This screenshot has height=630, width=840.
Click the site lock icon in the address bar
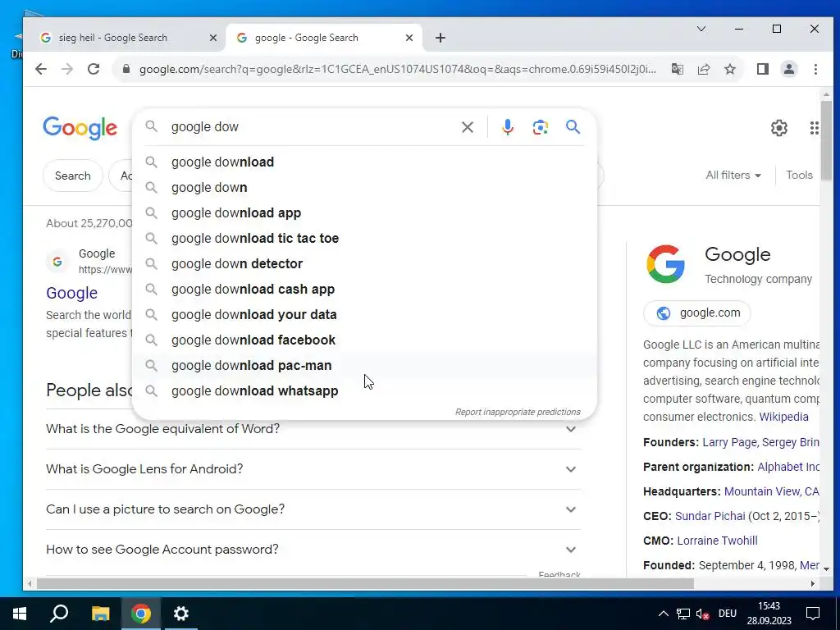pos(126,69)
